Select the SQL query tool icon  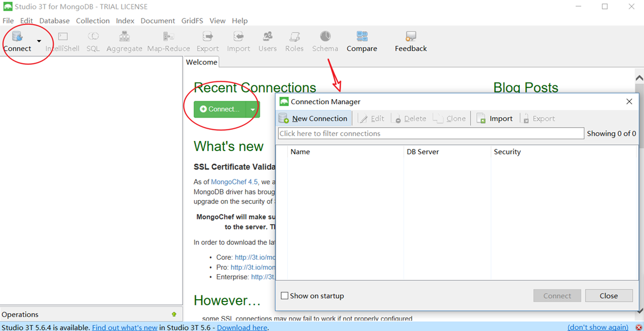92,39
